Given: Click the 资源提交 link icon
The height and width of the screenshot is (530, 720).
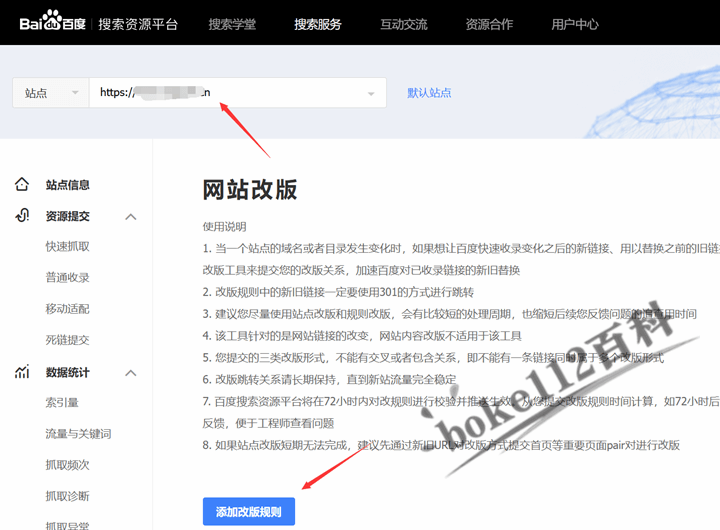Looking at the screenshot, I should [x=22, y=215].
